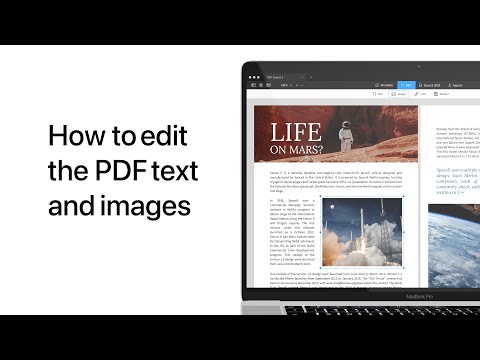Click the zoom in plus button

297,85
